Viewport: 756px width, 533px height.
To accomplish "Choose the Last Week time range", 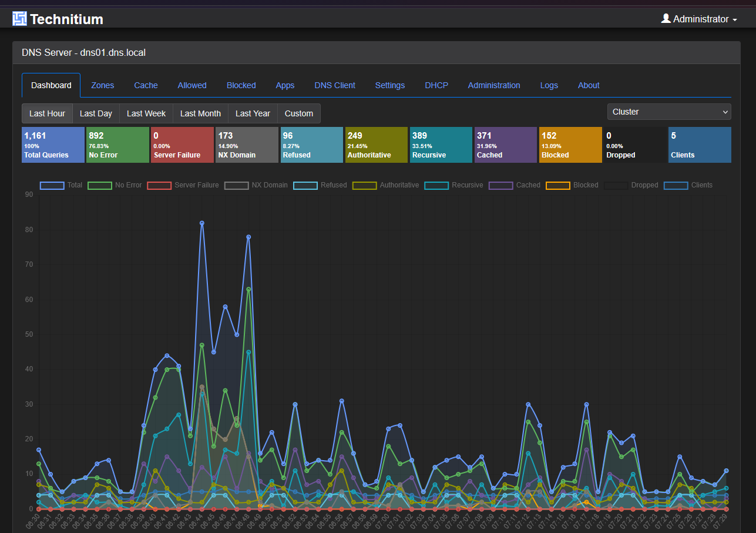I will coord(146,113).
